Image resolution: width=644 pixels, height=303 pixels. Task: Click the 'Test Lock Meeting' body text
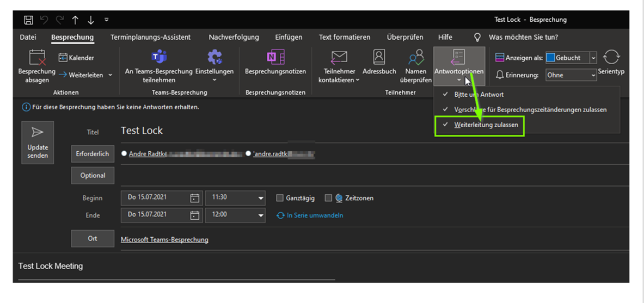coord(51,266)
